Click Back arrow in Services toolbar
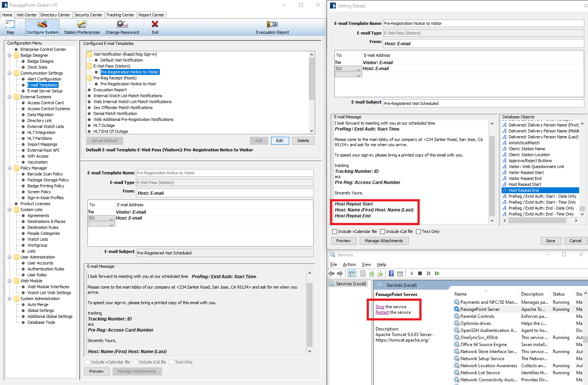 coord(331,273)
